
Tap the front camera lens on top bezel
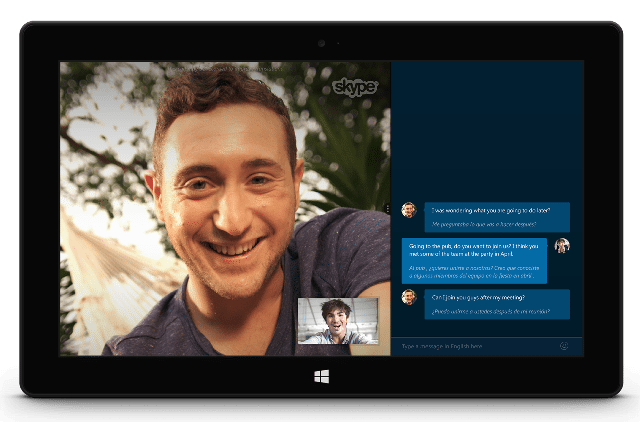point(320,44)
